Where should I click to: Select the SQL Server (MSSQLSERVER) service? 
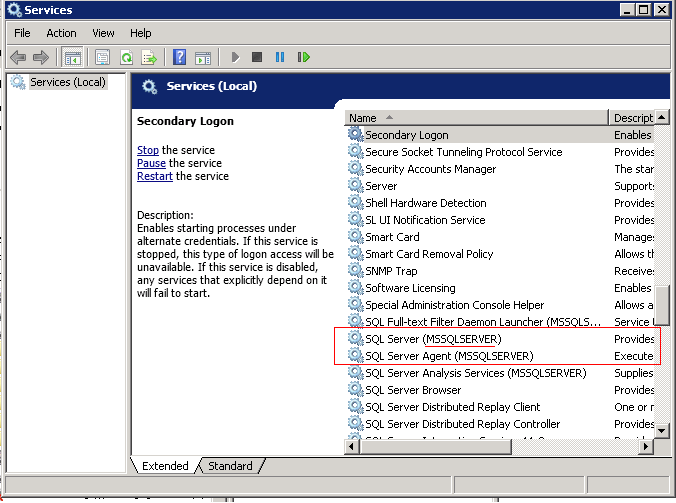click(x=500, y=339)
